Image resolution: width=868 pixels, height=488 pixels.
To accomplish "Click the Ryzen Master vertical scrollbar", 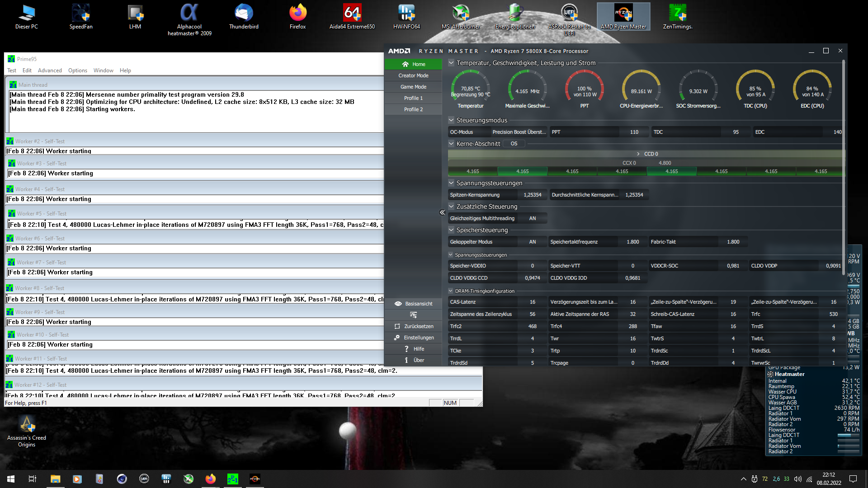I will (843, 167).
